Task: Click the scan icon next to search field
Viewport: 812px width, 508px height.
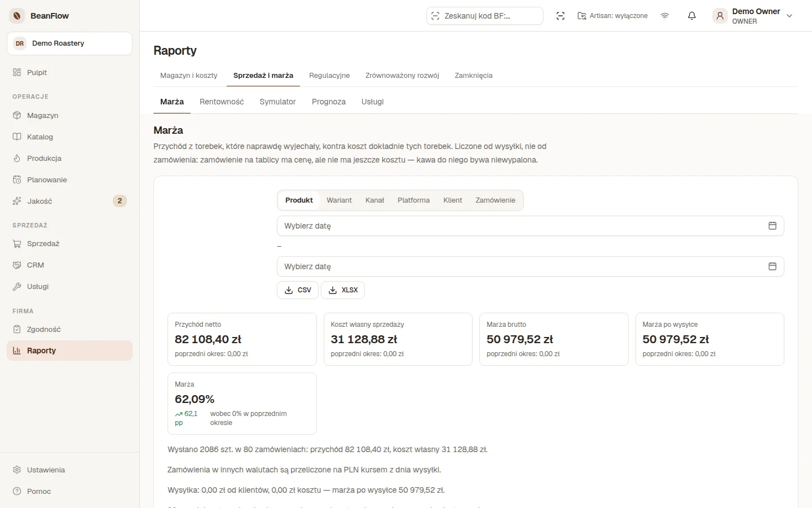Action: 561,16
